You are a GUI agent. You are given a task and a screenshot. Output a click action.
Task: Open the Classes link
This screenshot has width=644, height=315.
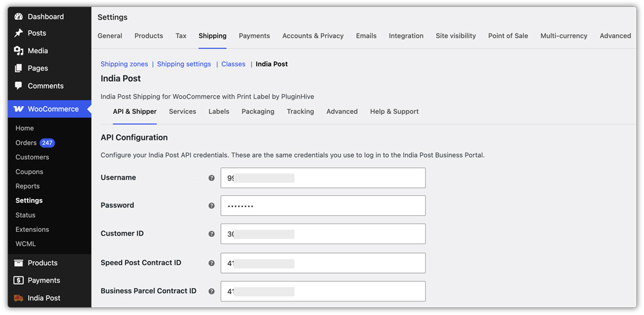click(233, 64)
